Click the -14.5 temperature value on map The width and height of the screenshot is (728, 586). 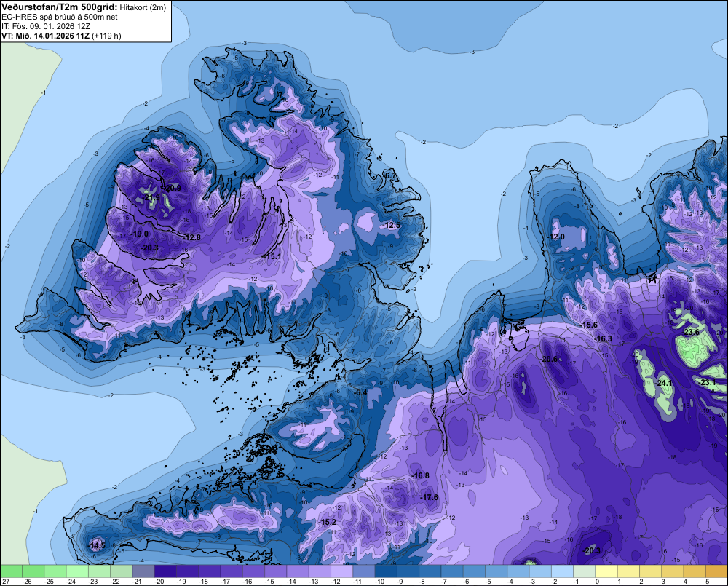(97, 545)
